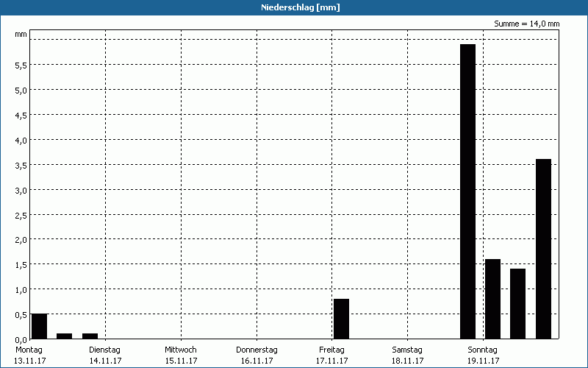Click the Friday 0.8 mm precipitation bar
The image size is (588, 368).
(341, 319)
